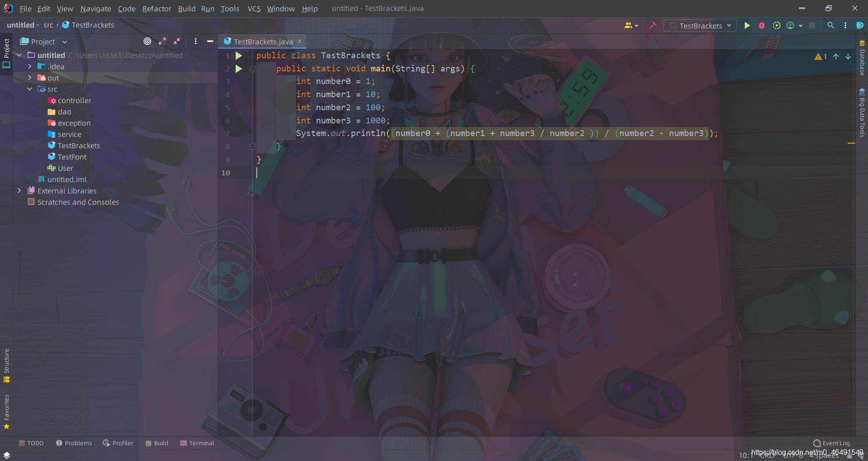The width and height of the screenshot is (868, 461).
Task: Open the Build tool window
Action: point(157,443)
